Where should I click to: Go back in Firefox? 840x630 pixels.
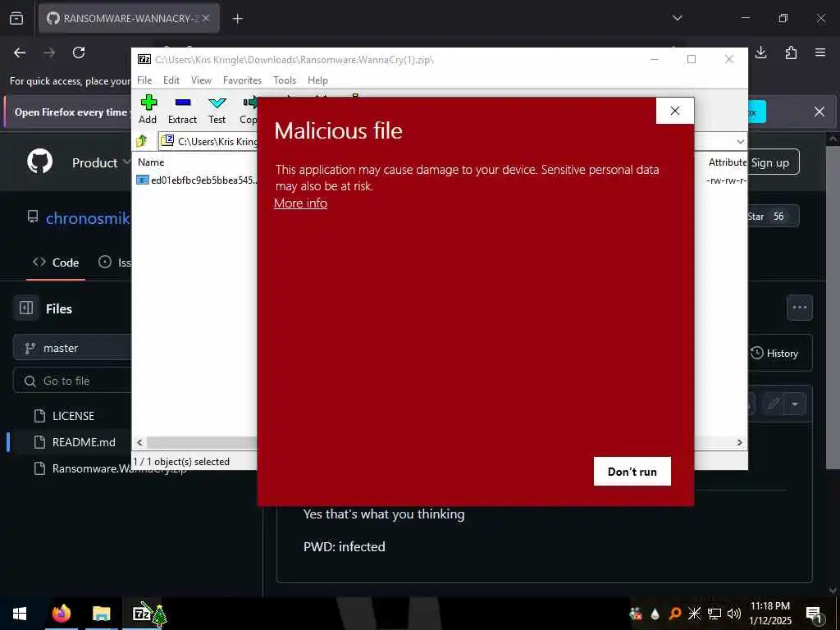tap(20, 52)
